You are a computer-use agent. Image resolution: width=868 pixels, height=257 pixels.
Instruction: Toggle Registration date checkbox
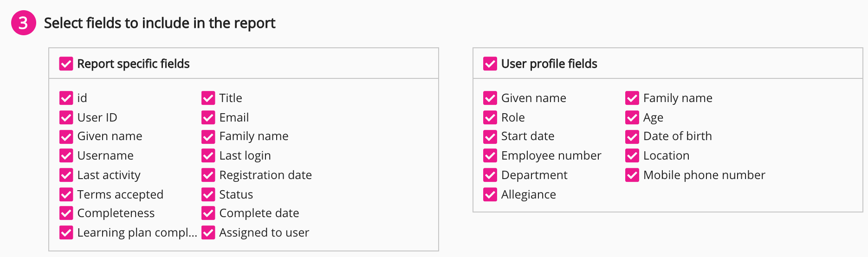[208, 175]
